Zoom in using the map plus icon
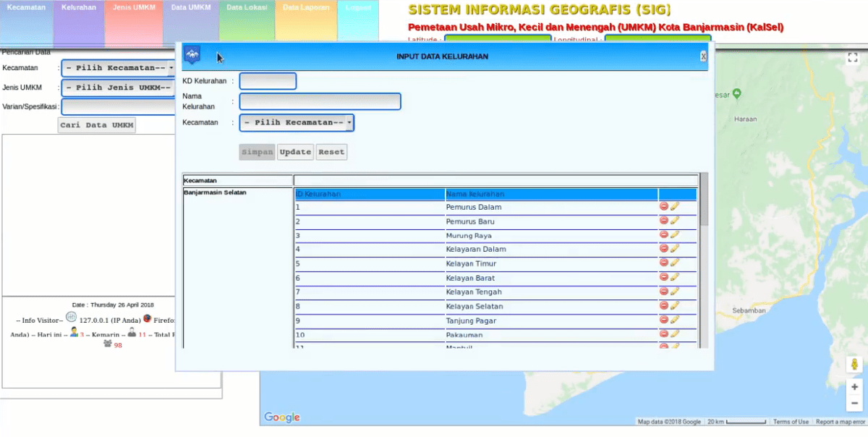Viewport: 868px width, 437px height. (854, 386)
